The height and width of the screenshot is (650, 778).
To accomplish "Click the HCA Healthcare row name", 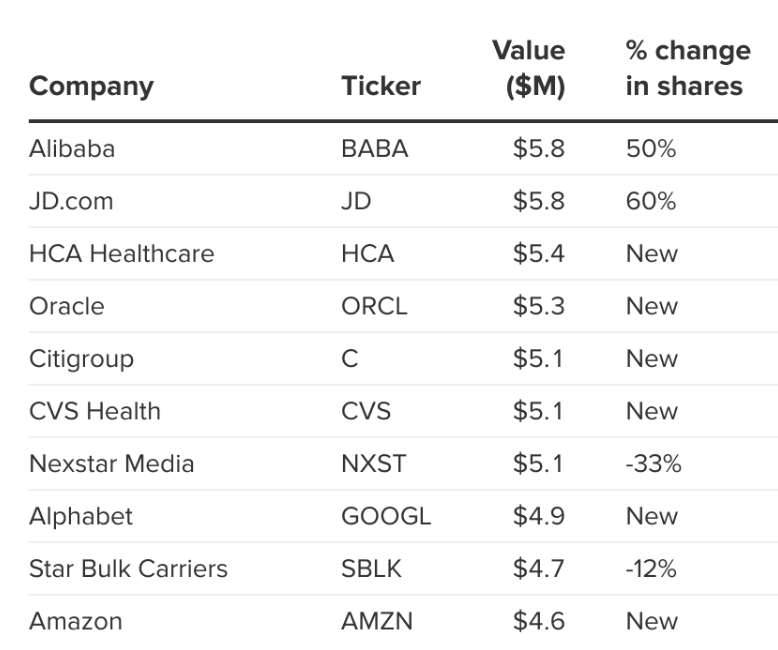I will (x=122, y=254).
